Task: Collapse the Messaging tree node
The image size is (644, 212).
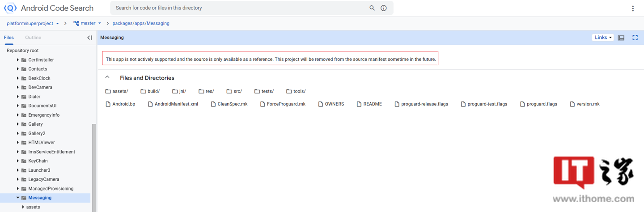Action: click(18, 198)
